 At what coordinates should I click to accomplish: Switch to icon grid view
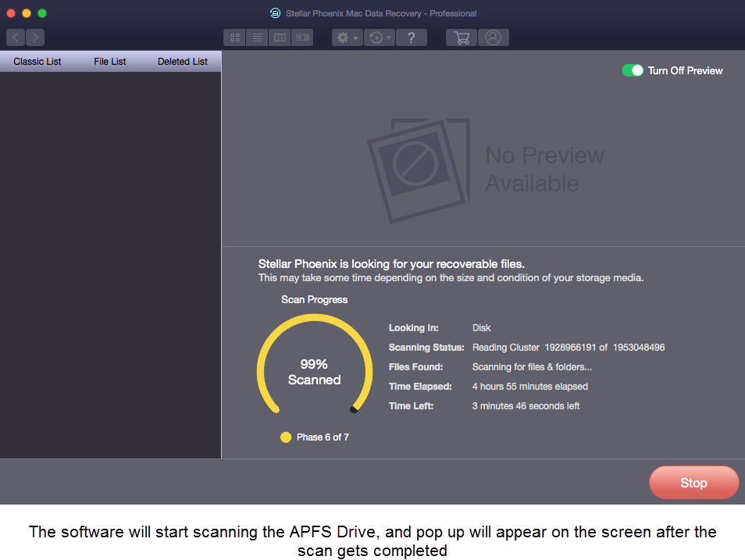[235, 37]
